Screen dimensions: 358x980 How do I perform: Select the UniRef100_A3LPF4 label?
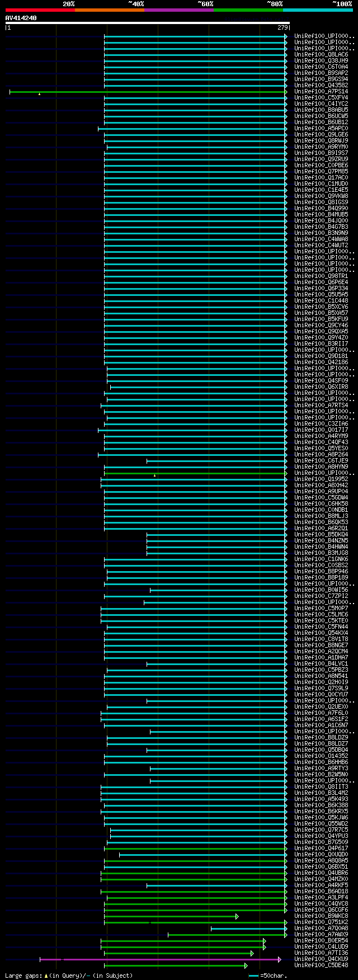point(321,898)
